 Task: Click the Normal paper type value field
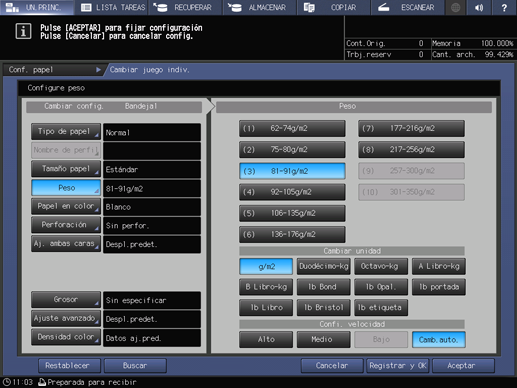(152, 132)
